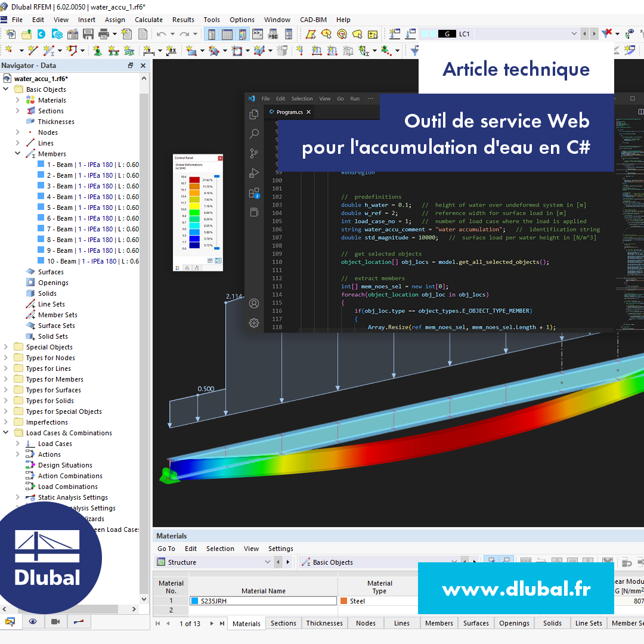
Task: Toggle the Tables panel toolbar button
Action: click(227, 34)
